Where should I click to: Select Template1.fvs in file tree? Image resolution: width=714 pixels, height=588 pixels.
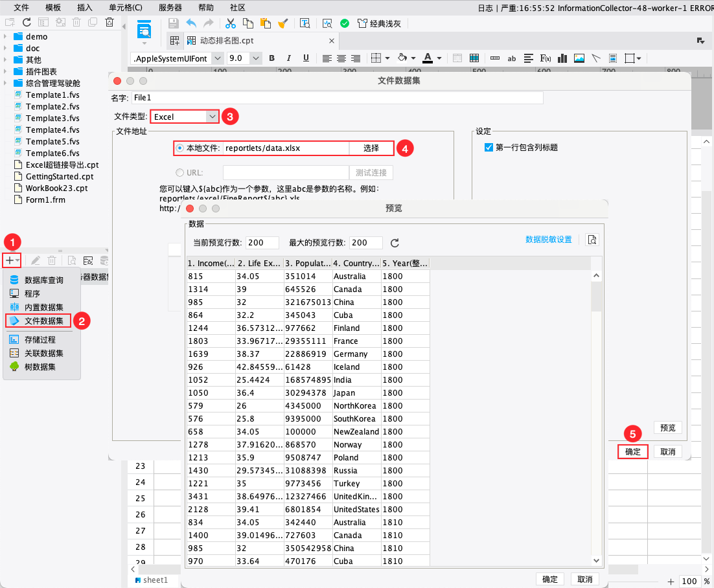click(x=47, y=95)
